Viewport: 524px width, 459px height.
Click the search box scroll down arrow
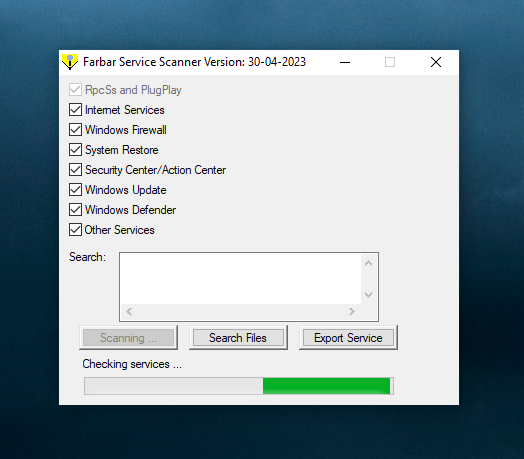[x=369, y=295]
